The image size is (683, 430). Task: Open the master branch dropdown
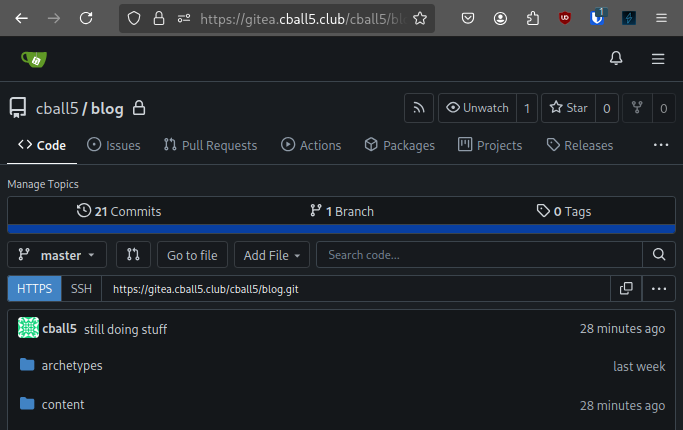[57, 254]
